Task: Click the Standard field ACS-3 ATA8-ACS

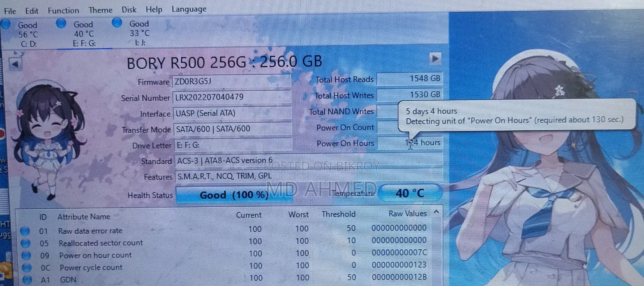Action: [x=309, y=160]
